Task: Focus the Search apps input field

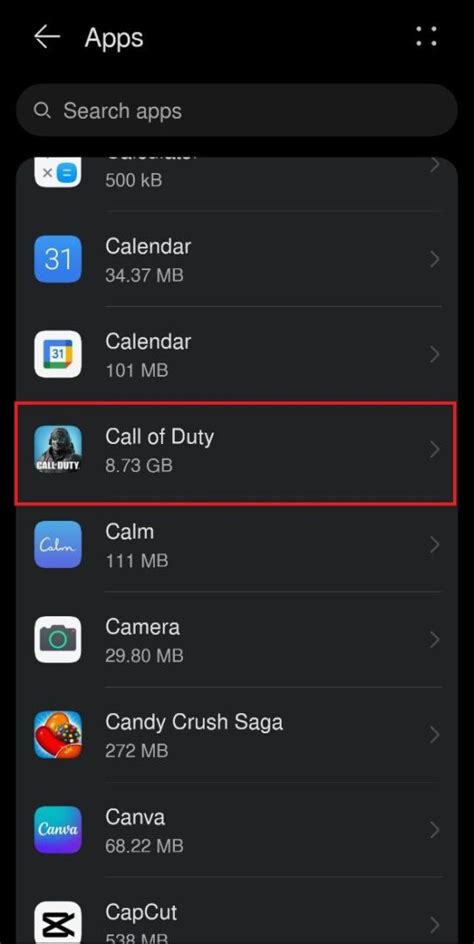Action: point(237,110)
